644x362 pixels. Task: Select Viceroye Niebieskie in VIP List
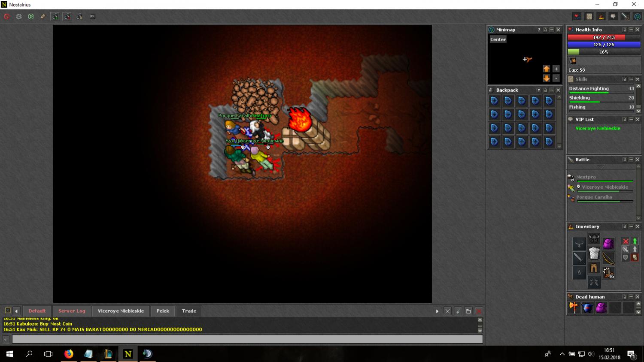(x=598, y=128)
